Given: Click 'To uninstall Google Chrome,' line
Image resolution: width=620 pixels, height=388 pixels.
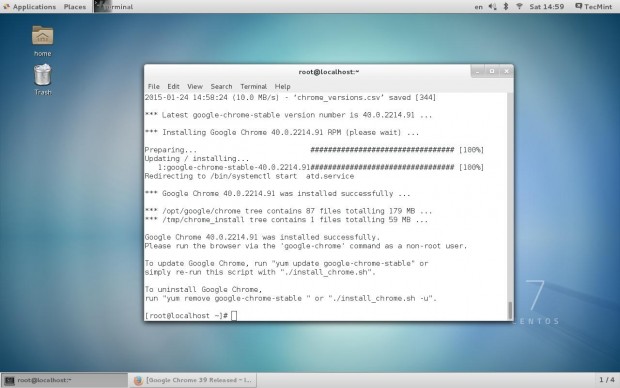Looking at the screenshot, I should pos(202,289).
